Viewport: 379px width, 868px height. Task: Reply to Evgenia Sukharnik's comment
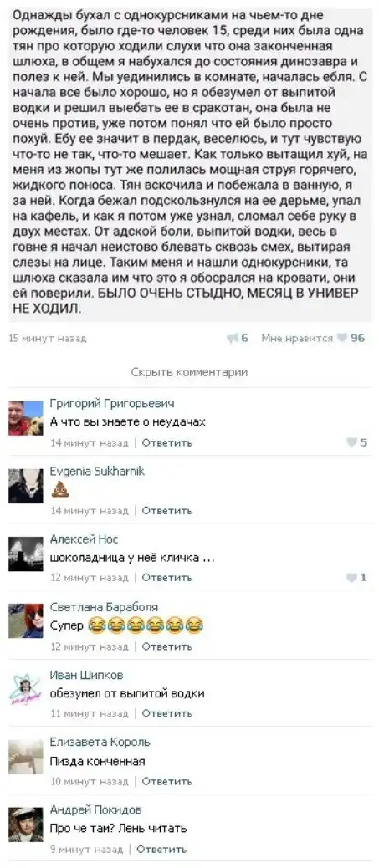click(167, 510)
